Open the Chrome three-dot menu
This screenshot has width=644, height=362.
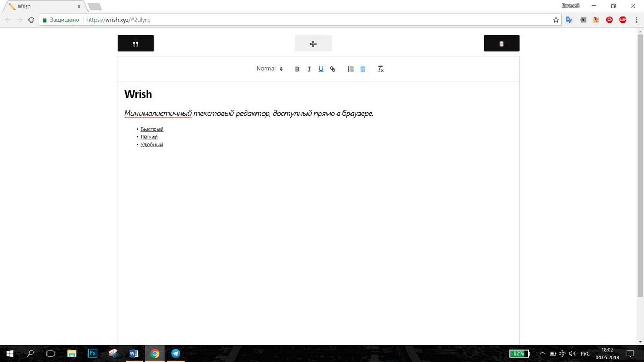[x=636, y=20]
